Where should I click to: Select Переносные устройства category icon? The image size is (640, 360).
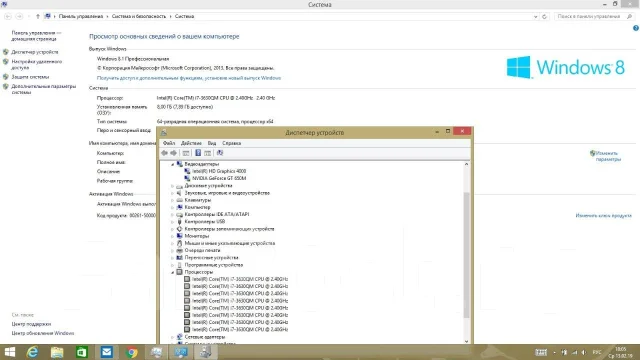[x=179, y=258]
